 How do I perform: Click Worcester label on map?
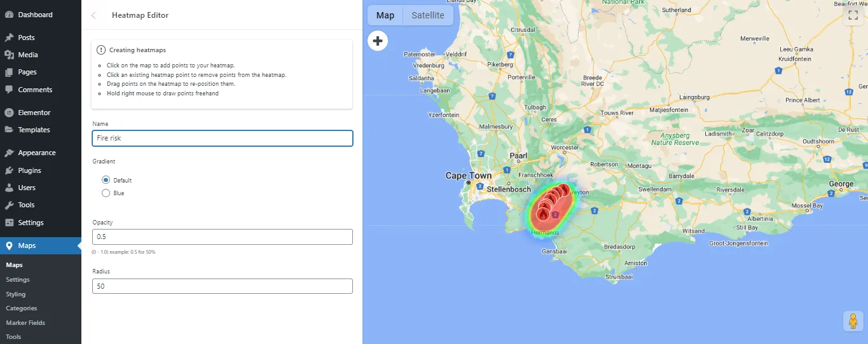coord(565,148)
